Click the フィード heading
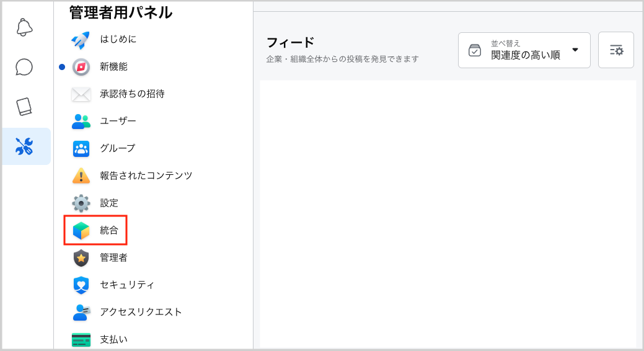Viewport: 644px width, 351px height. click(290, 42)
